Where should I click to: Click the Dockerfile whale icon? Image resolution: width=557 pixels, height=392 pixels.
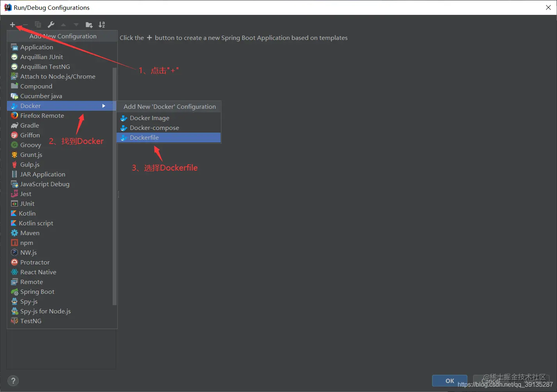tap(124, 138)
